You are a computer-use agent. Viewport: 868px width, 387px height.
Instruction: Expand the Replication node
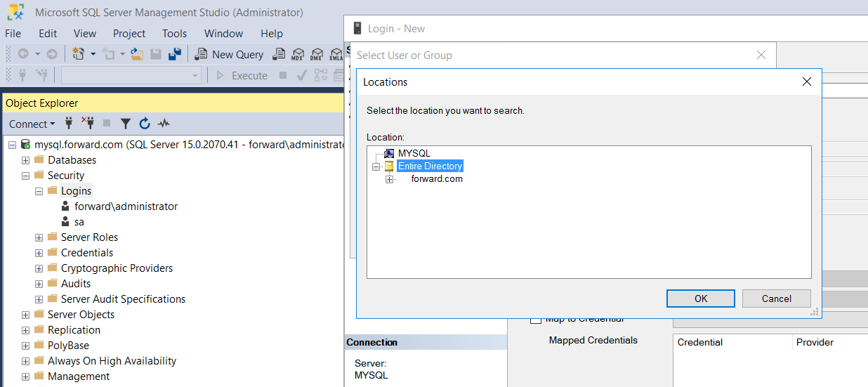(25, 330)
